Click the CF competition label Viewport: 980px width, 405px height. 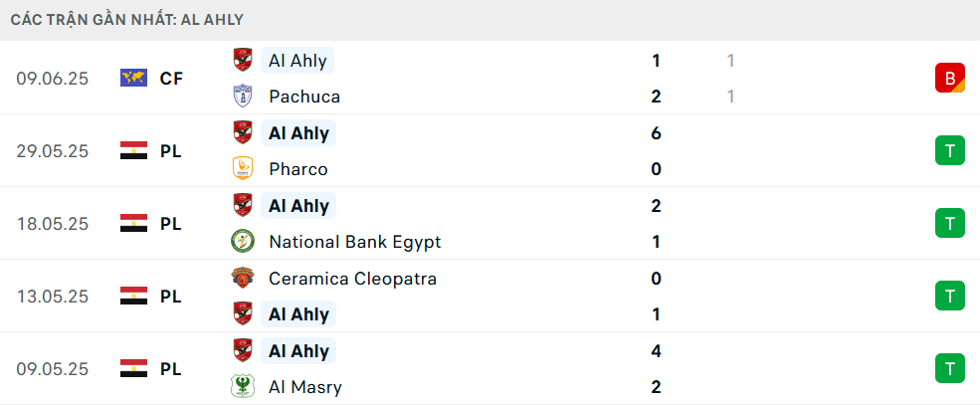point(171,78)
